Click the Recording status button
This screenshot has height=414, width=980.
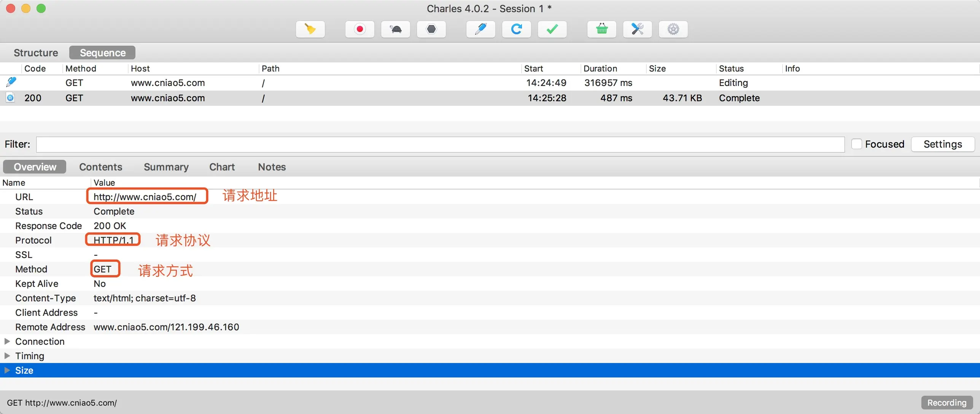click(946, 403)
